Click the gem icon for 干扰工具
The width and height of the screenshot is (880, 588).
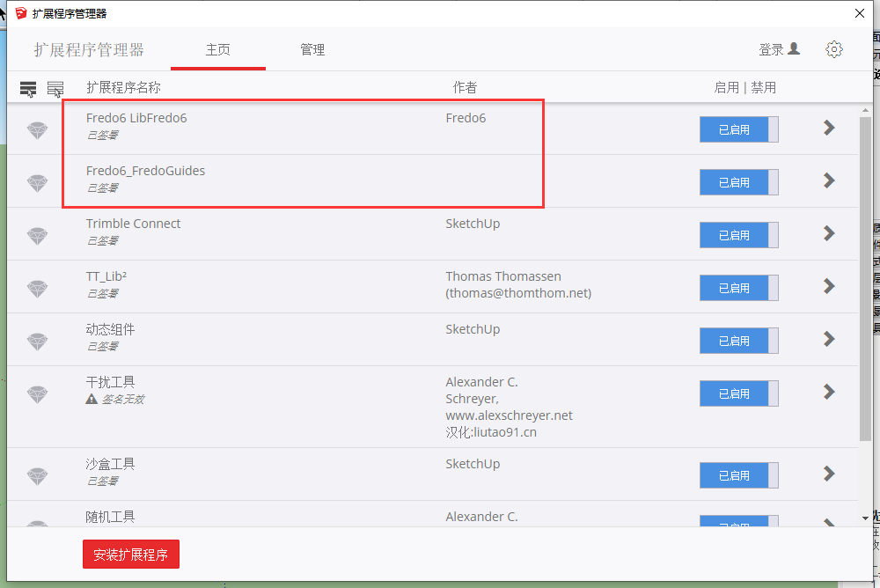point(38,394)
